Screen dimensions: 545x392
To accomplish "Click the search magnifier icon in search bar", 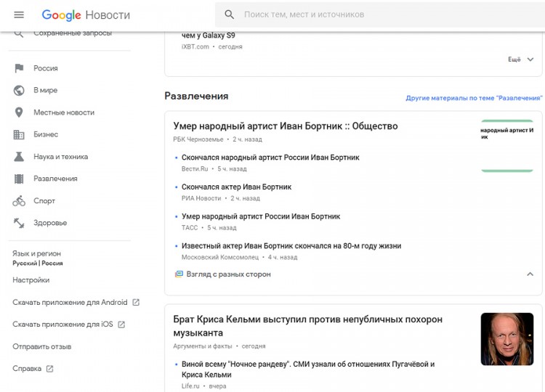I will (229, 15).
